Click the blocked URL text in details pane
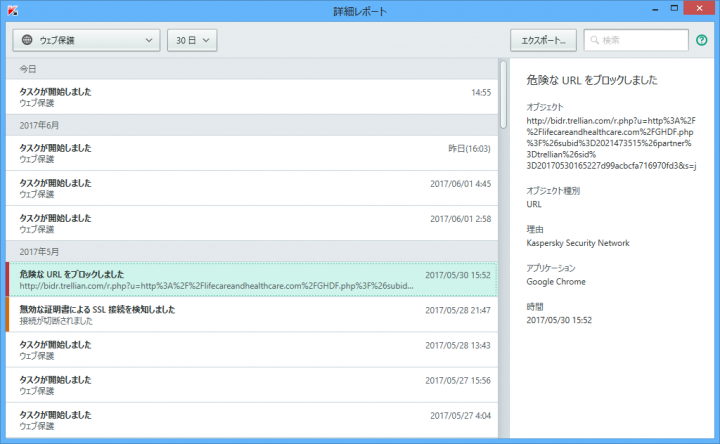 point(611,143)
